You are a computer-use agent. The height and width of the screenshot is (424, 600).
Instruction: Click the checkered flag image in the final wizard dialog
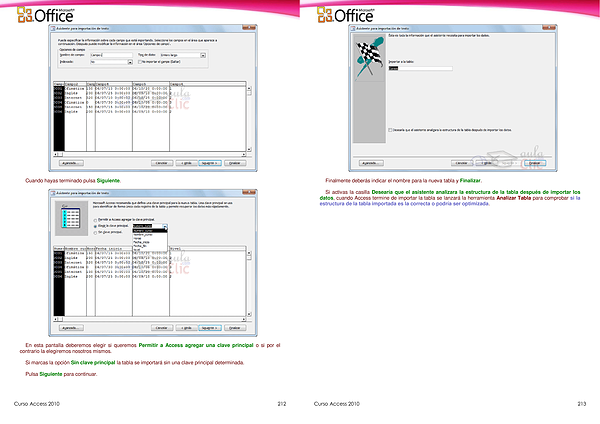tap(365, 53)
